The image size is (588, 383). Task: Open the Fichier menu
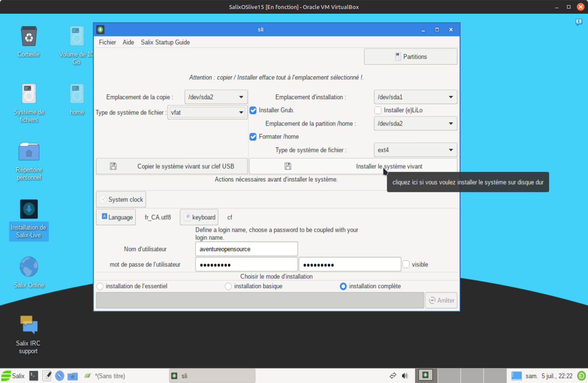(x=107, y=42)
